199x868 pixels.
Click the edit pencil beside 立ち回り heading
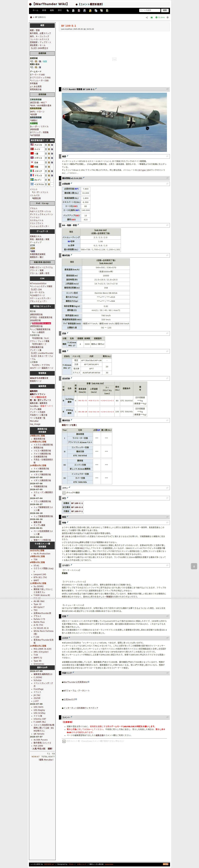[72, 565]
